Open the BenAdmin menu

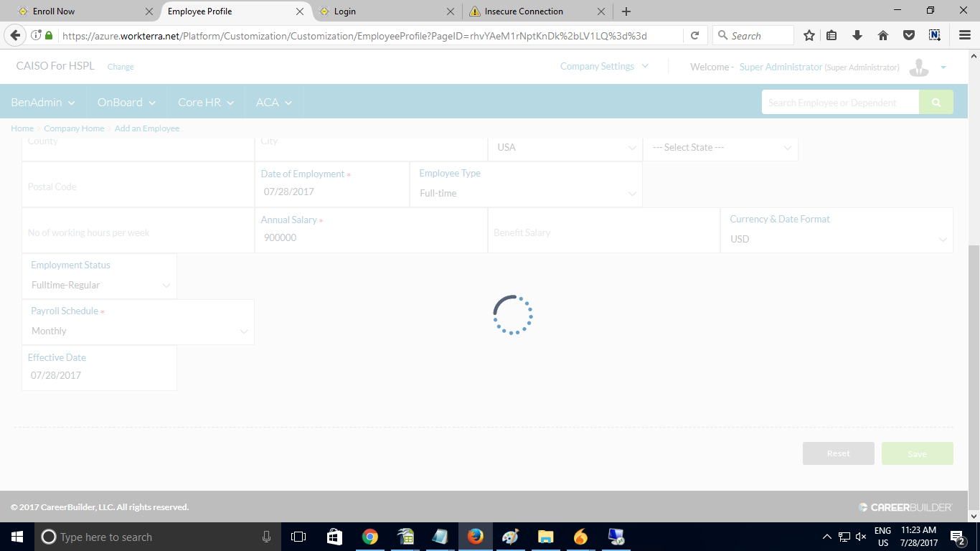point(43,103)
